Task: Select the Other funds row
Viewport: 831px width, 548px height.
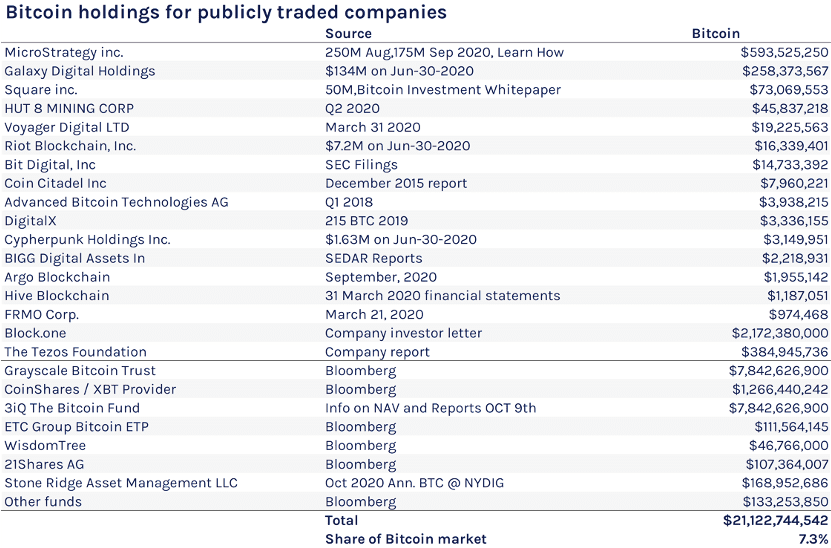Action: (x=416, y=502)
